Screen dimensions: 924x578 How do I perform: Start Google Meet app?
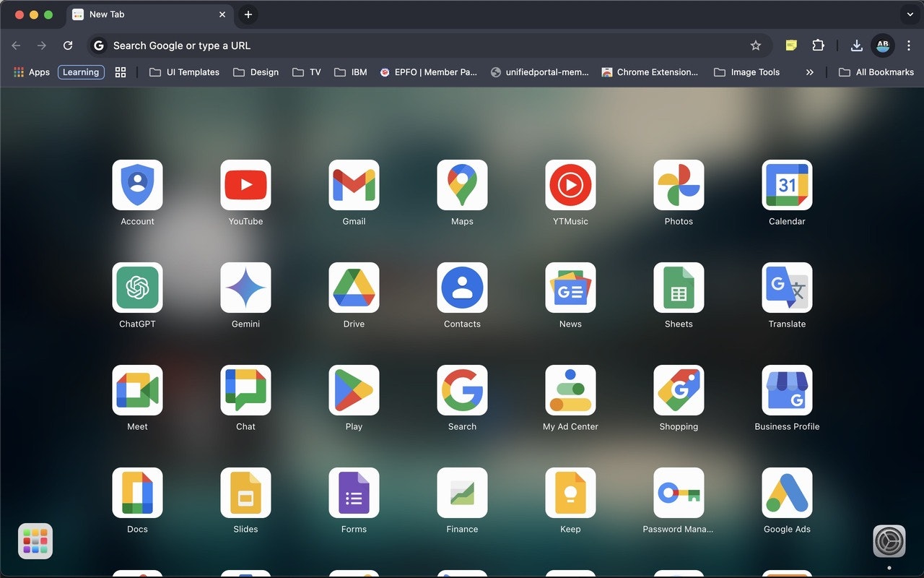137,390
